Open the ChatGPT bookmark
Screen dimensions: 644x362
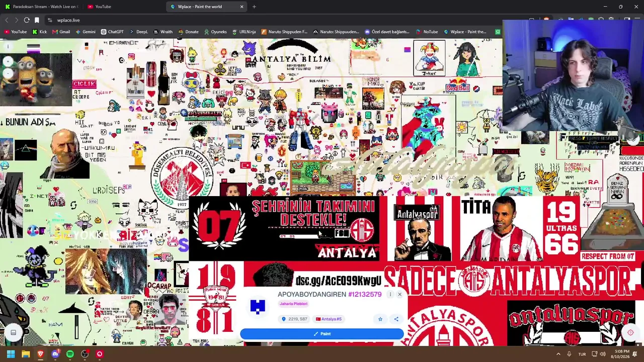112,32
